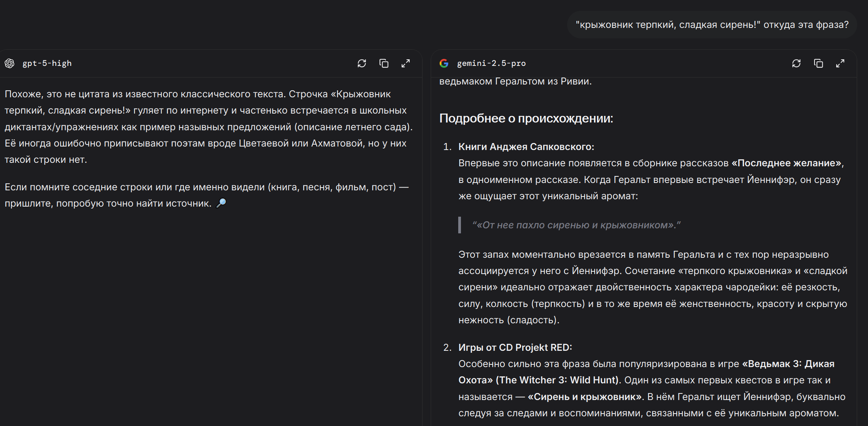Click the bold «Последнее желание» title

point(787,163)
